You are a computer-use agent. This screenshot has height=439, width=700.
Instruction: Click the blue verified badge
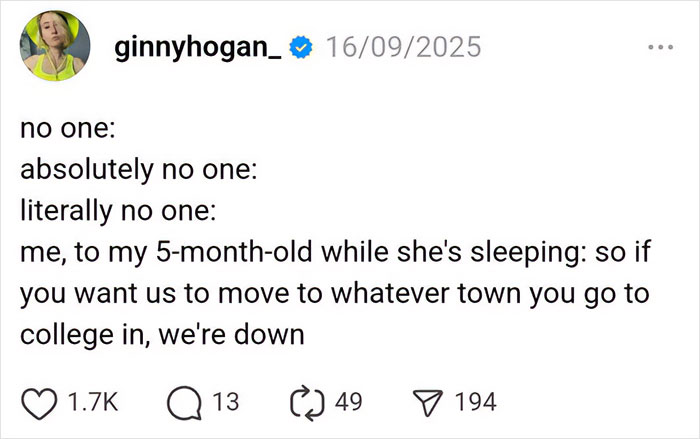301,47
